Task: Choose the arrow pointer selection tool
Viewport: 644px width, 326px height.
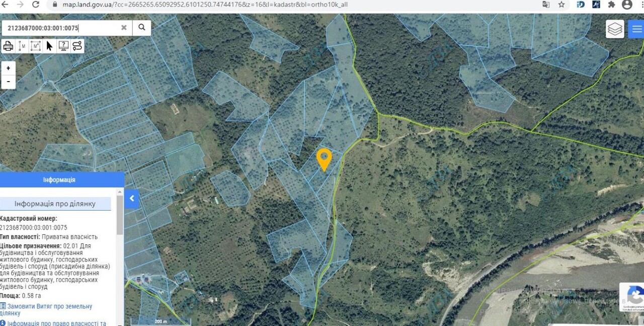Action: click(x=49, y=46)
